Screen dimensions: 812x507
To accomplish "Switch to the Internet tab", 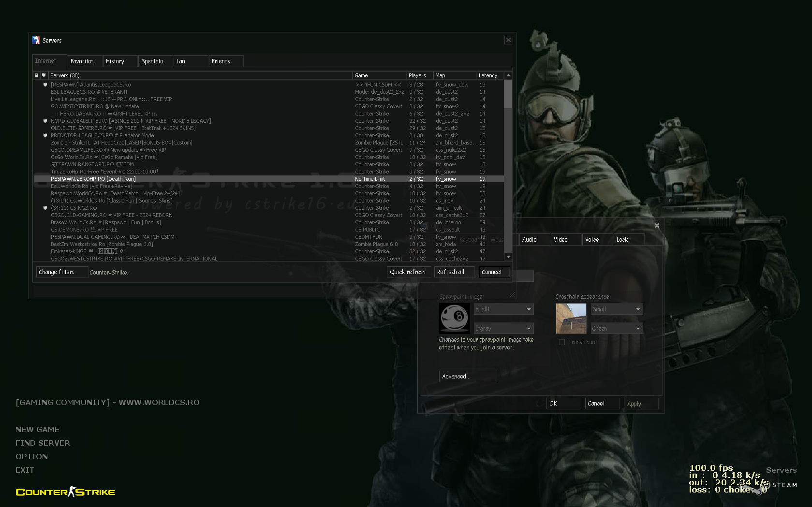I will click(x=49, y=61).
